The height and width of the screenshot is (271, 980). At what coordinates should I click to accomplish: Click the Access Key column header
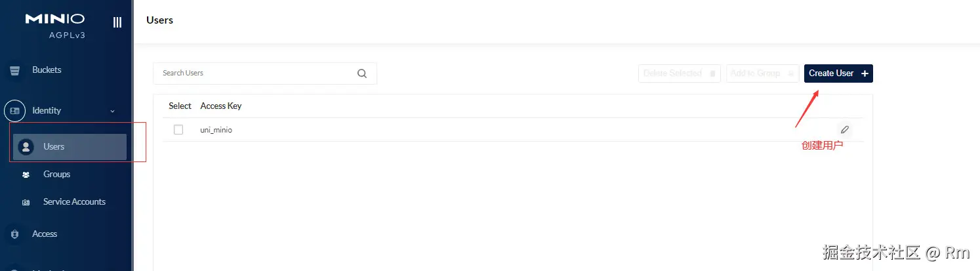coord(221,106)
